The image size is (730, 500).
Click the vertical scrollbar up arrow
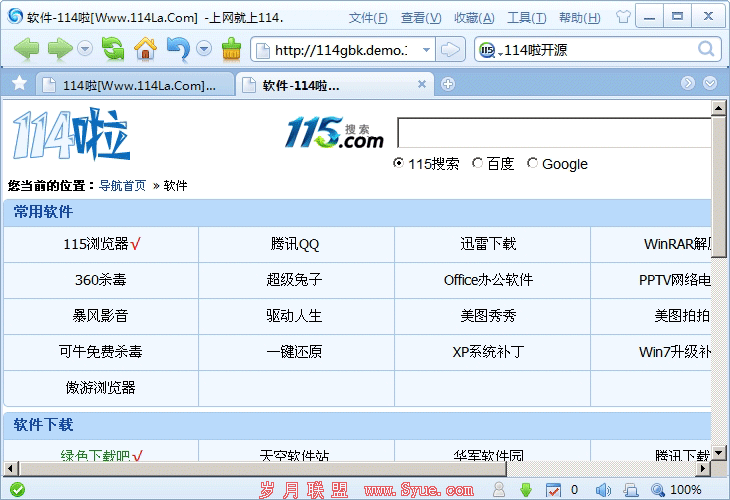pyautogui.click(x=718, y=108)
